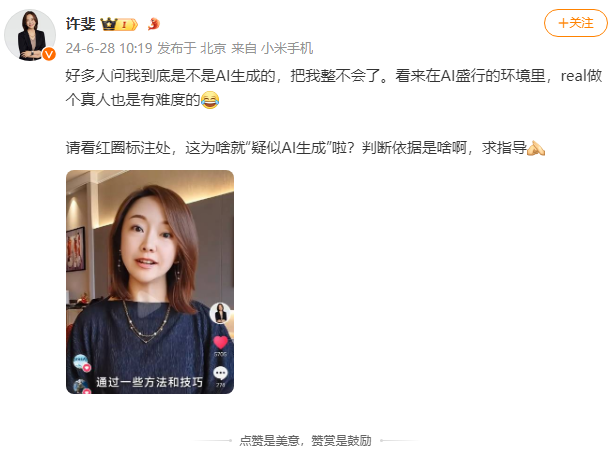The image size is (613, 453).
Task: Click the 小米手机 source link
Action: 287,48
